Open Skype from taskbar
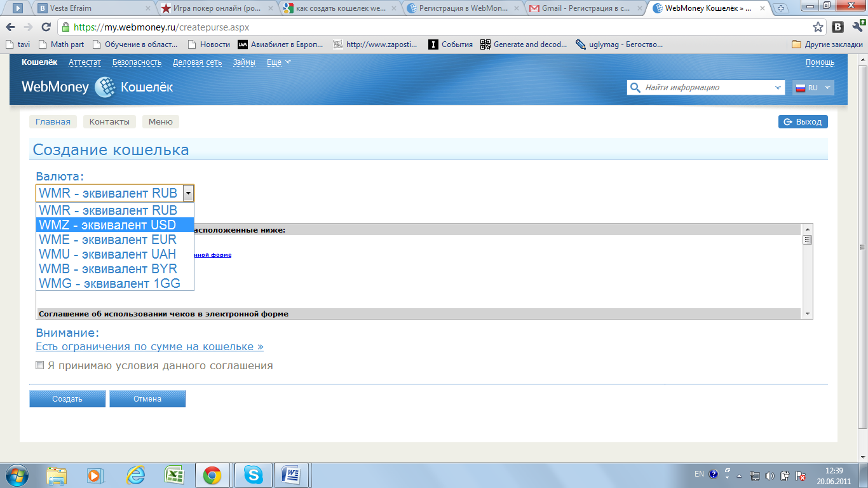Screen dimensions: 868x488 [253, 475]
